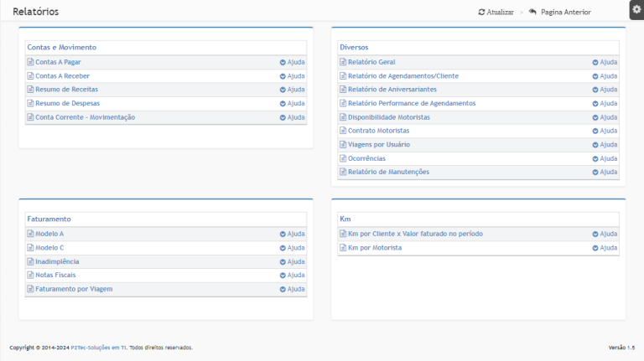The height and width of the screenshot is (361, 644).
Task: Open Relatório de Aniversariantes
Action: (392, 90)
